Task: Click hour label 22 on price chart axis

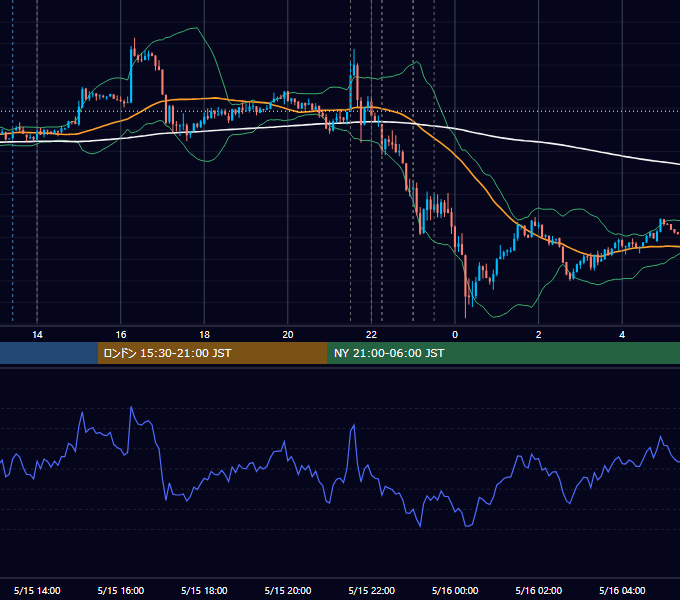Action: pyautogui.click(x=372, y=335)
